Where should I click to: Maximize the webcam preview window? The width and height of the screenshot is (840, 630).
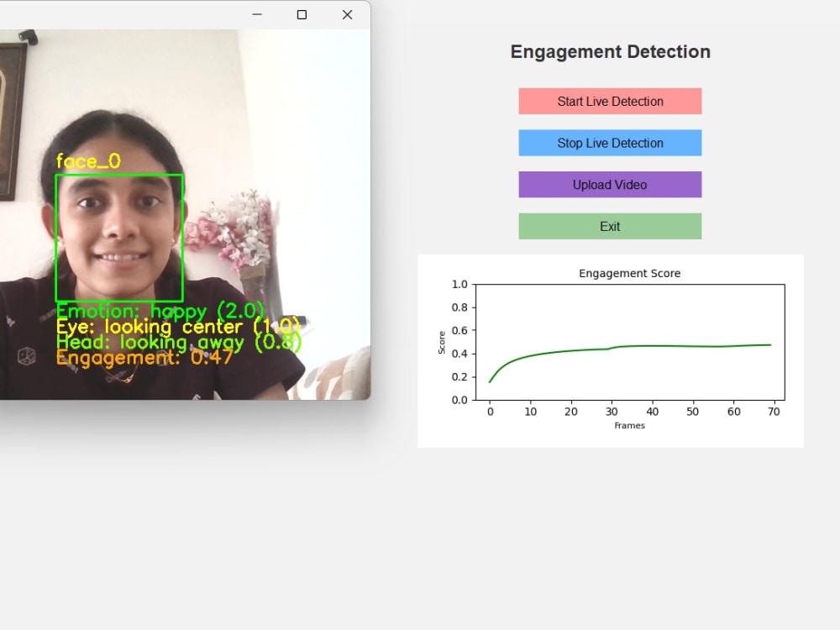[x=302, y=14]
